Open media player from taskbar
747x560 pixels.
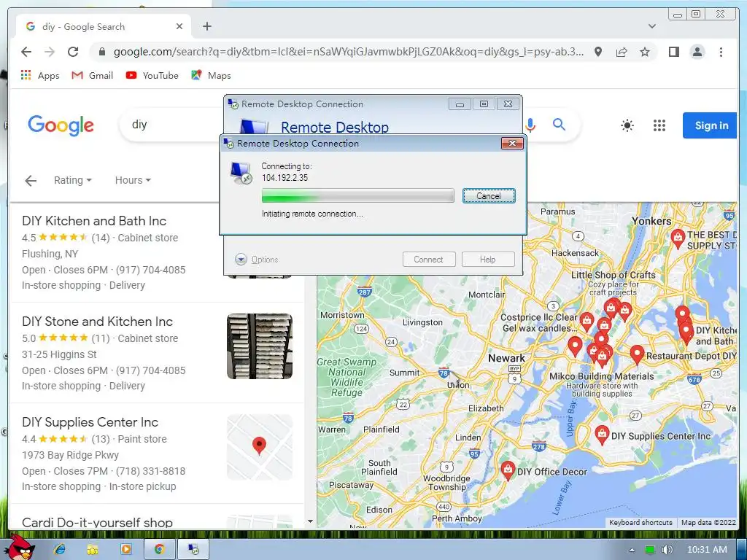[125, 550]
